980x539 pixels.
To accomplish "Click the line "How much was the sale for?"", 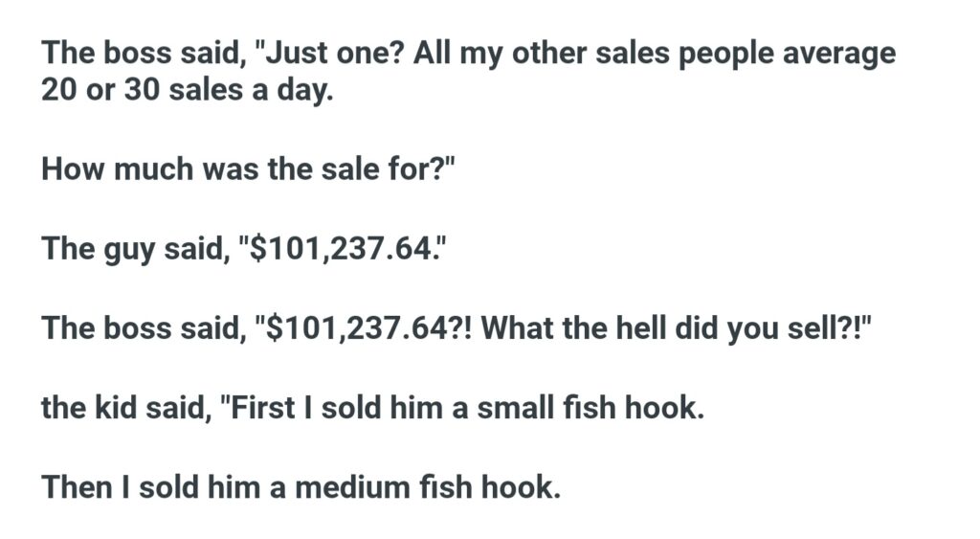I will [x=249, y=171].
